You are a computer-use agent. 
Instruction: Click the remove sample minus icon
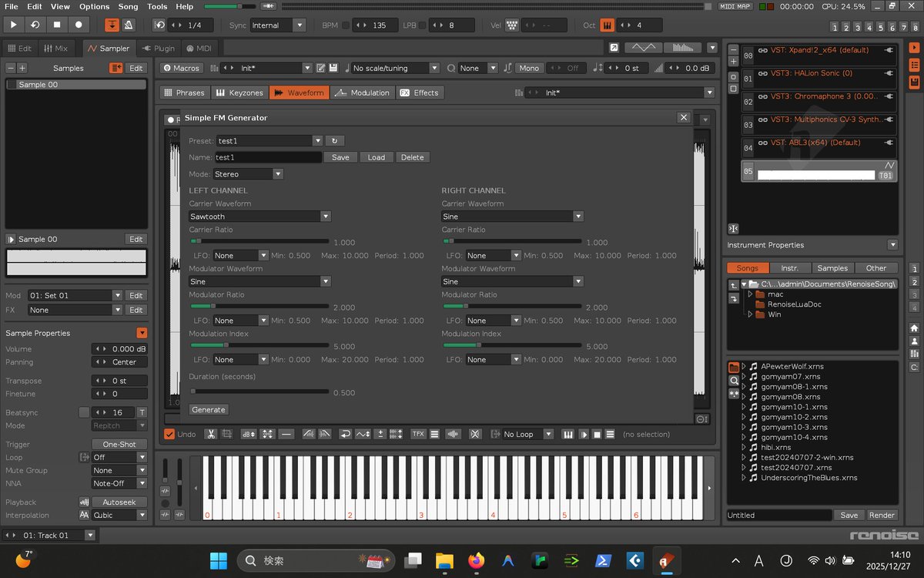pos(11,68)
